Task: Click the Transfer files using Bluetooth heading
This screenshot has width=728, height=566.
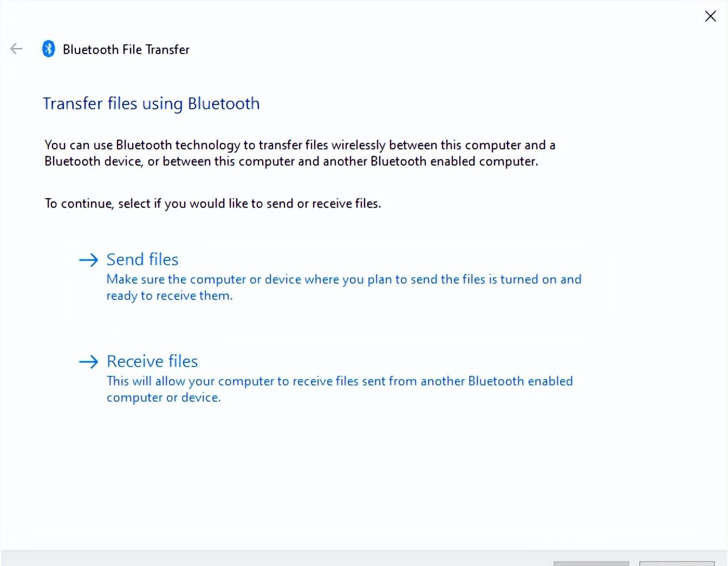Action: [x=151, y=103]
